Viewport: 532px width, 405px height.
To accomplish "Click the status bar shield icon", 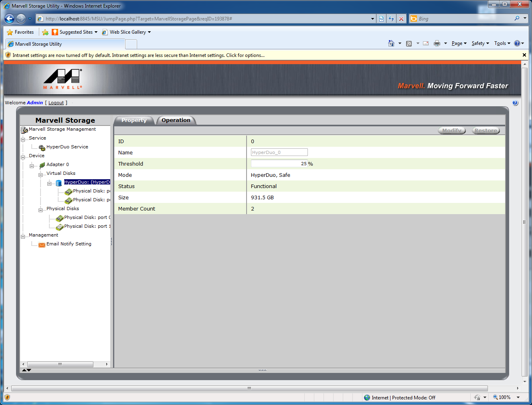I will coord(7,397).
